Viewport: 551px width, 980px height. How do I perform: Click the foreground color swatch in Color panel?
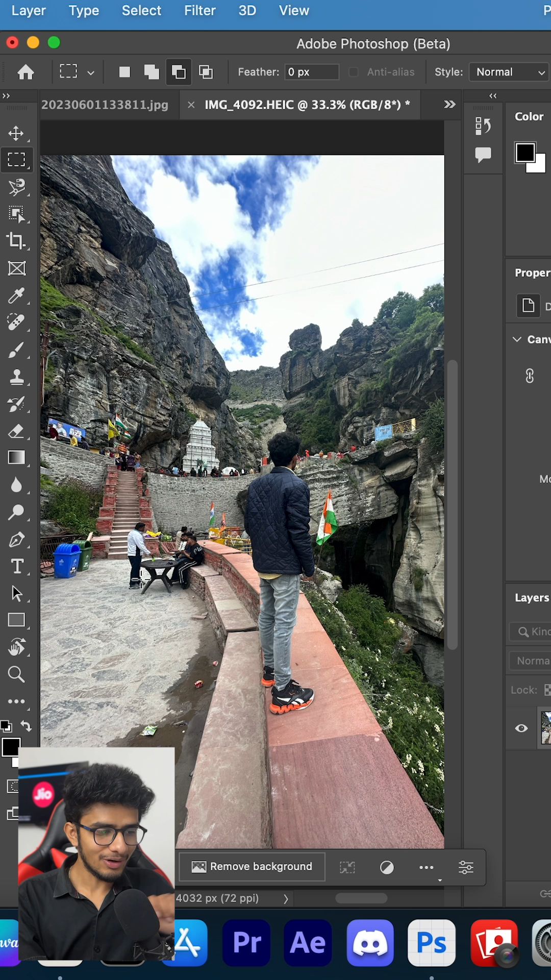[x=525, y=153]
